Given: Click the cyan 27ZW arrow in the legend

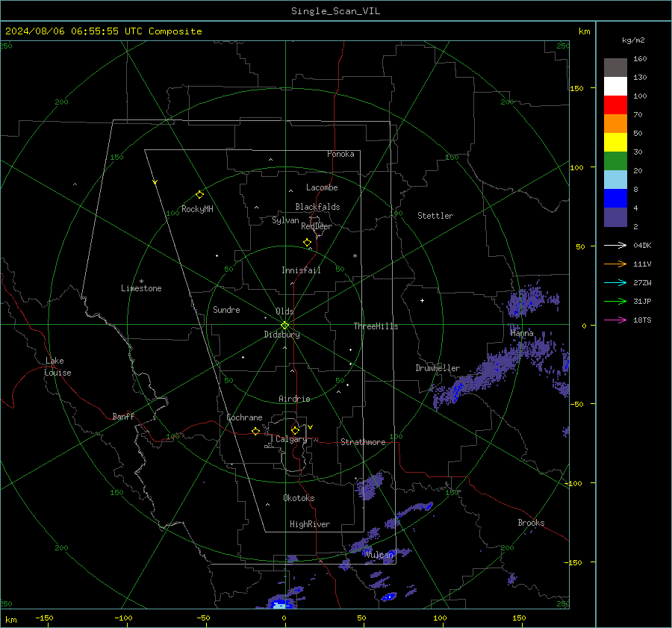Looking at the screenshot, I should [615, 282].
